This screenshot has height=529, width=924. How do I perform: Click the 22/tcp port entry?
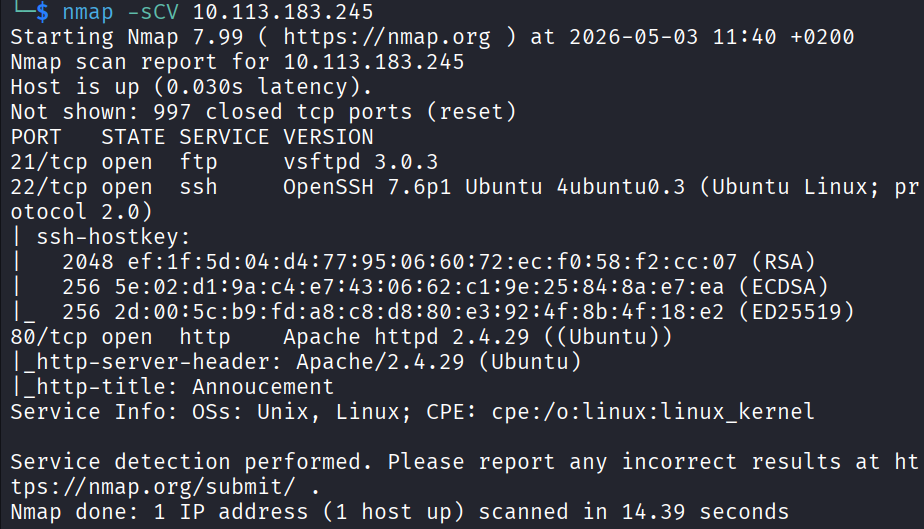tap(49, 187)
